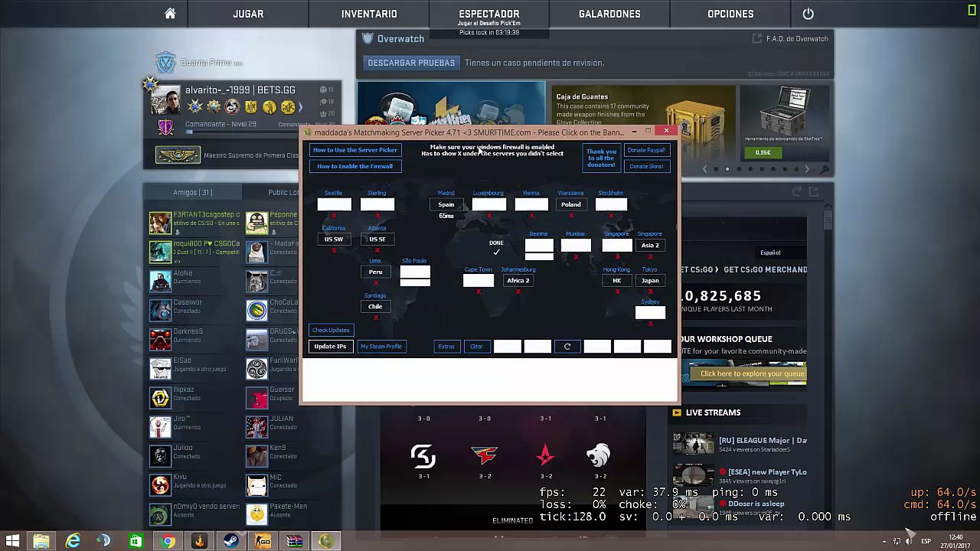Open WinRAR from taskbar

coord(294,541)
